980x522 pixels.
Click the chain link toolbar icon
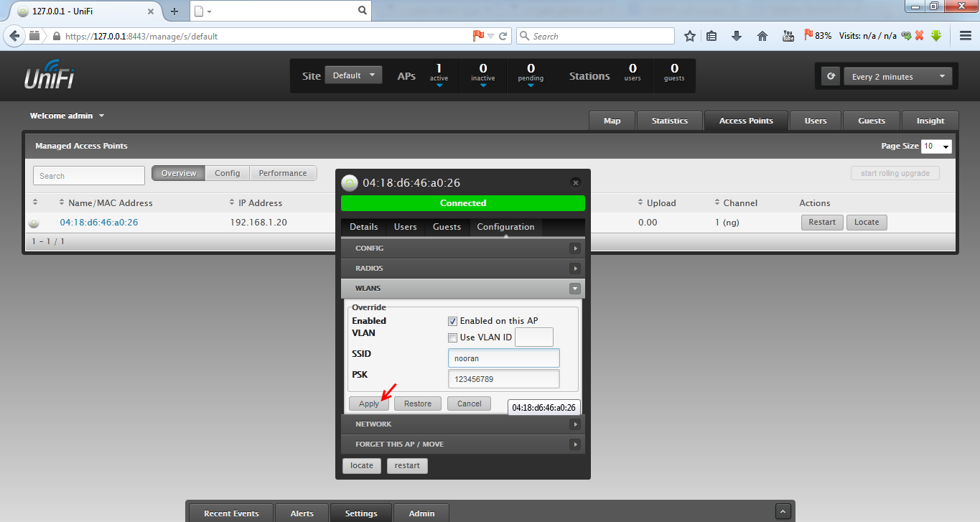coord(907,36)
